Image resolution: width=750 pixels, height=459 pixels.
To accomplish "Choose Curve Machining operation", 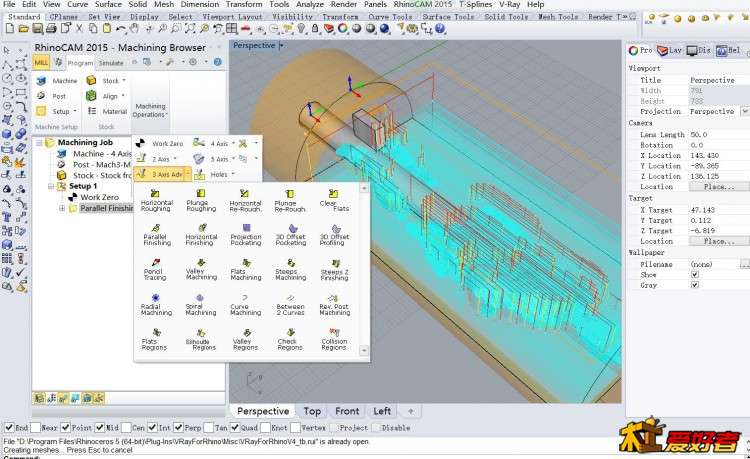I will point(245,305).
